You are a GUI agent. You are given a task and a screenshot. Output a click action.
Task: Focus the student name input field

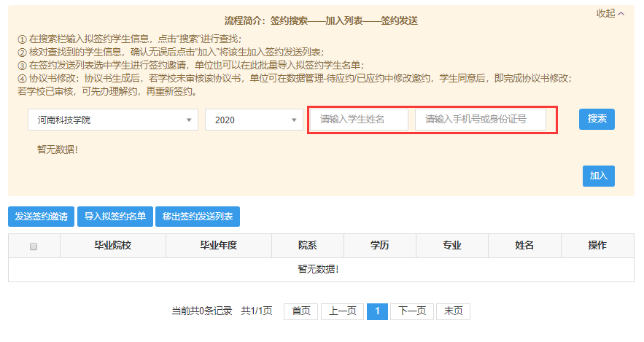359,120
